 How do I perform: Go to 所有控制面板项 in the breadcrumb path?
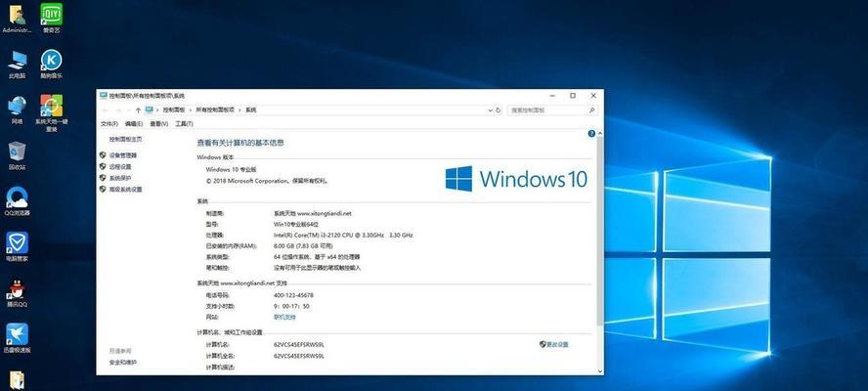tap(215, 110)
